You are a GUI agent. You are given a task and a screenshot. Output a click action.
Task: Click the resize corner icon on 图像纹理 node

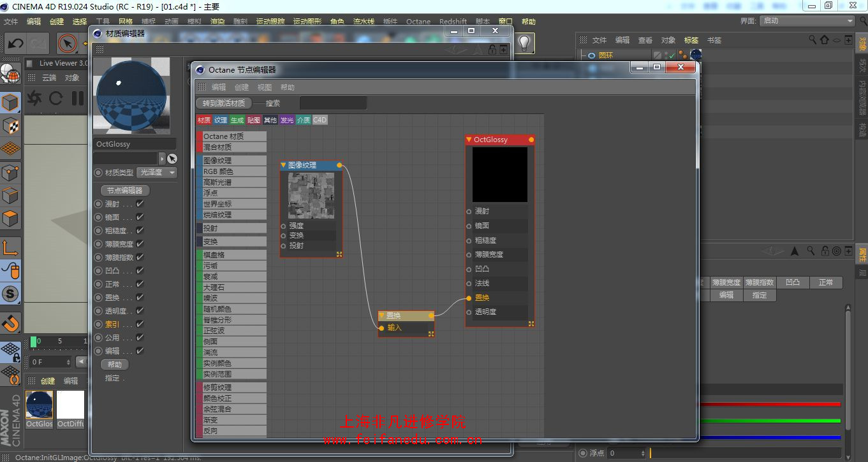tap(340, 254)
